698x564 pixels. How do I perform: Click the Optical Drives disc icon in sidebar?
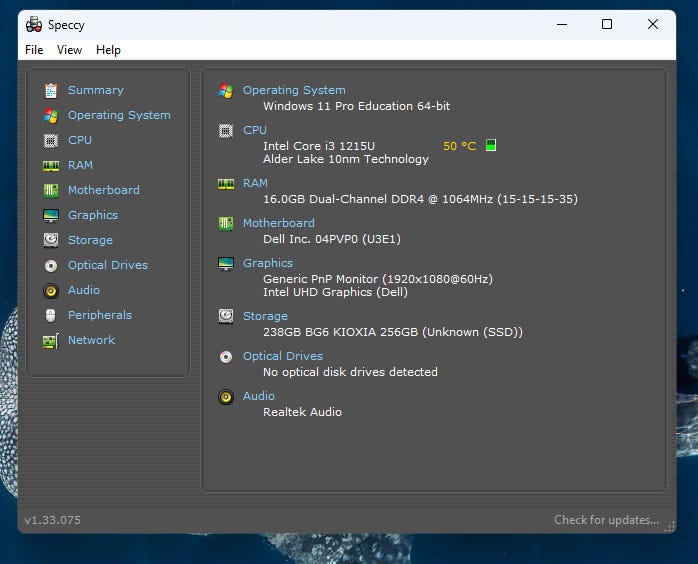tap(50, 265)
